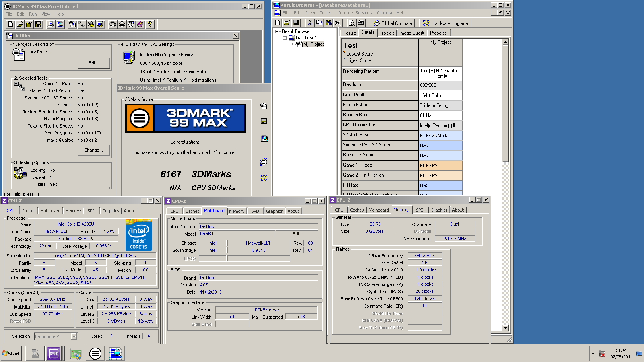Click save floppy icon beside 3DMark score
The width and height of the screenshot is (644, 362).
tap(264, 121)
